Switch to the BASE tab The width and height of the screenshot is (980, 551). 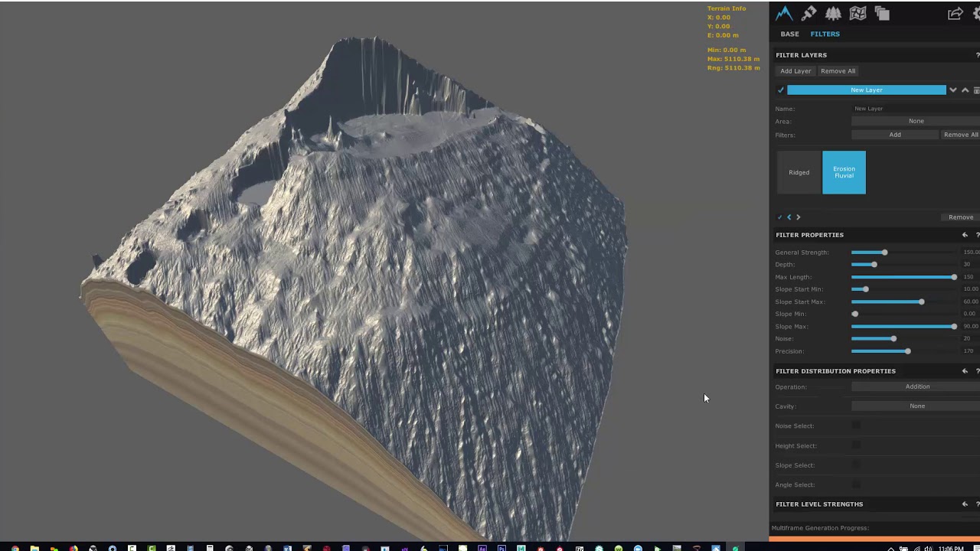pos(789,34)
